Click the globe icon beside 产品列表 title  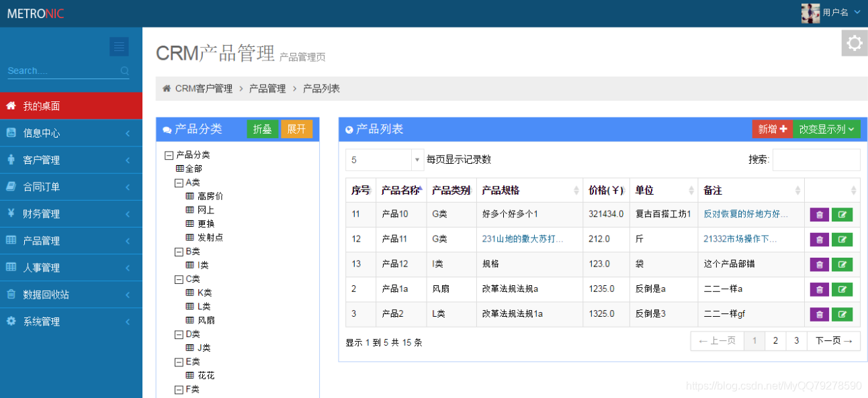click(x=349, y=129)
